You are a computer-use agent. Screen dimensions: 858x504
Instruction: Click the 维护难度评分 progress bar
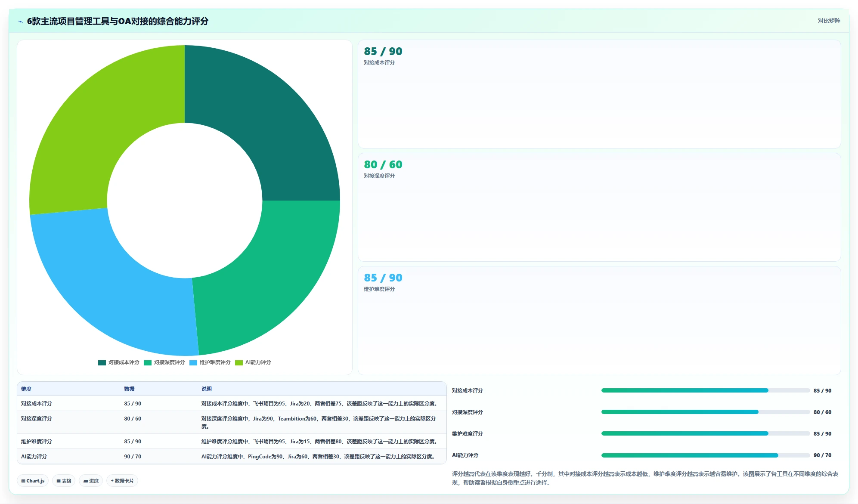pos(706,433)
